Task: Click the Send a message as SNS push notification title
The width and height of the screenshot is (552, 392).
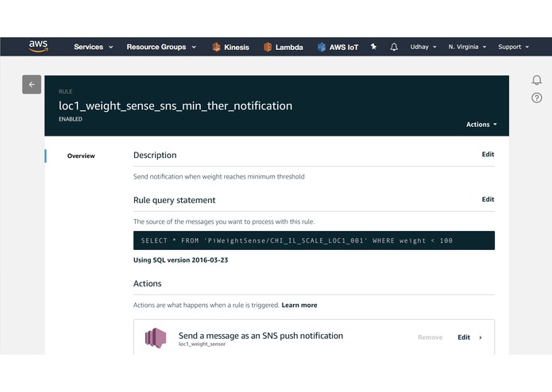Action: tap(261, 336)
